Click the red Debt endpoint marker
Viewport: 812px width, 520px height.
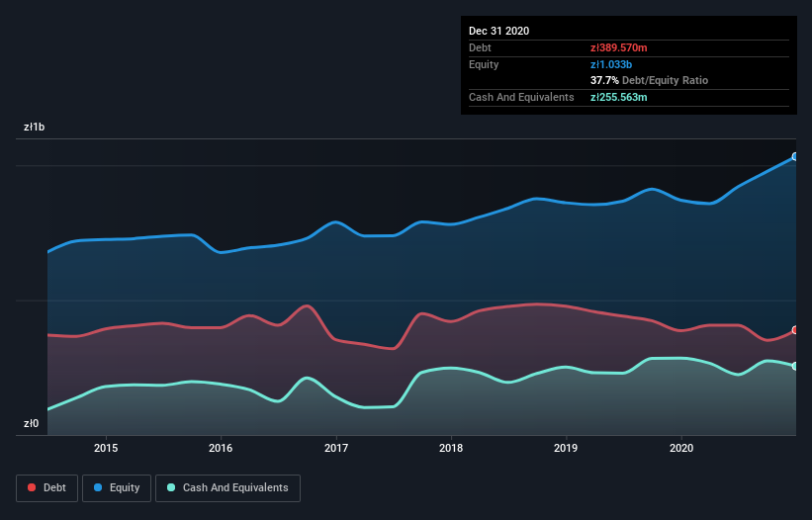tap(795, 330)
